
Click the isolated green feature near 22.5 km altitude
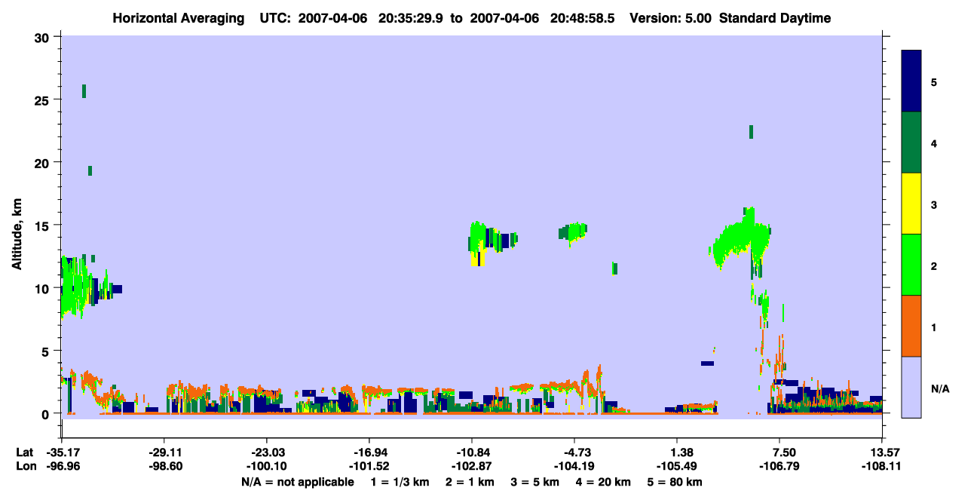751,132
